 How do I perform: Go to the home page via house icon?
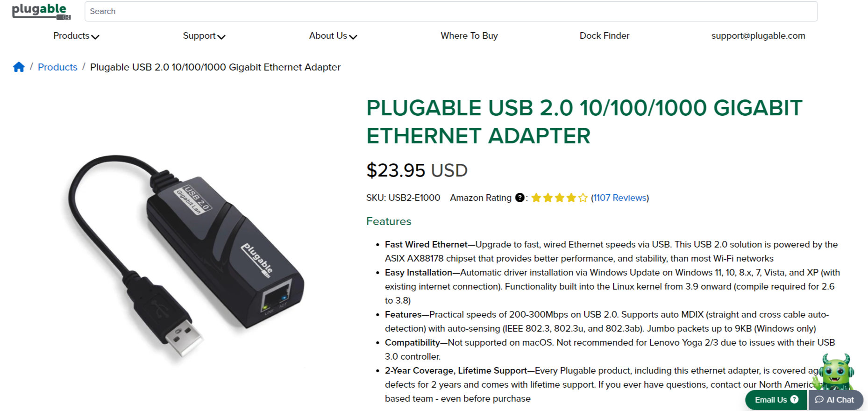click(19, 67)
